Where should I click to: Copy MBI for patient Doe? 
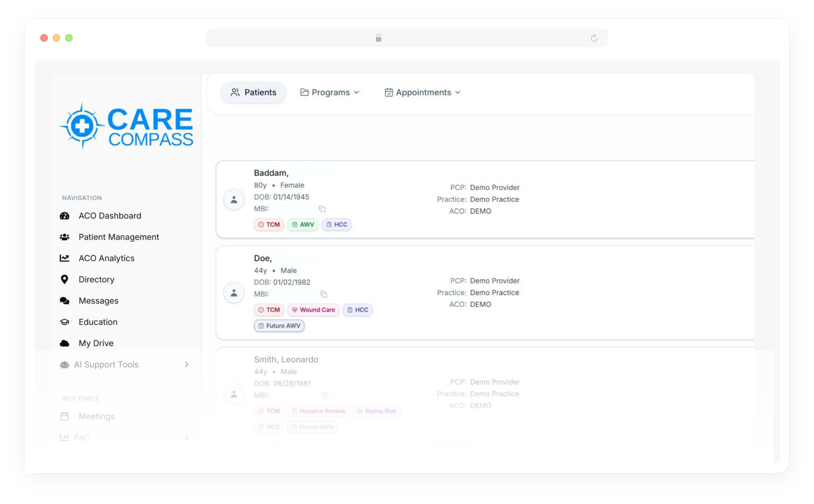[324, 294]
